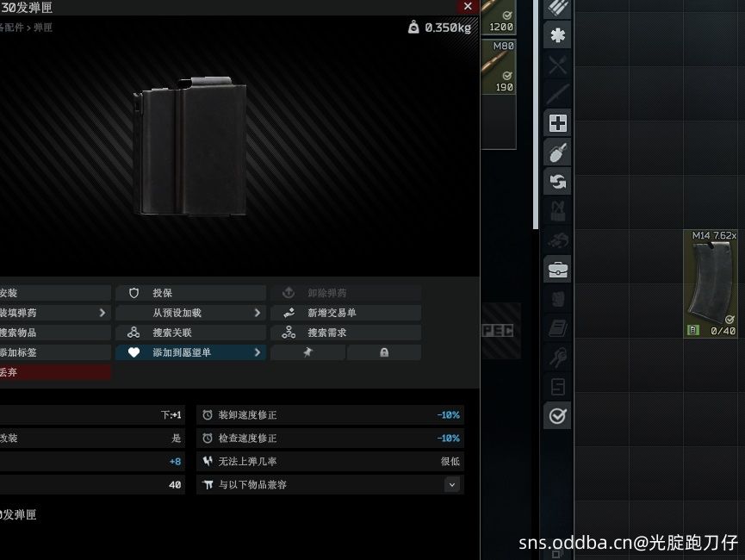The height and width of the screenshot is (560, 745).
Task: Select the book info-items filter icon
Action: [557, 328]
